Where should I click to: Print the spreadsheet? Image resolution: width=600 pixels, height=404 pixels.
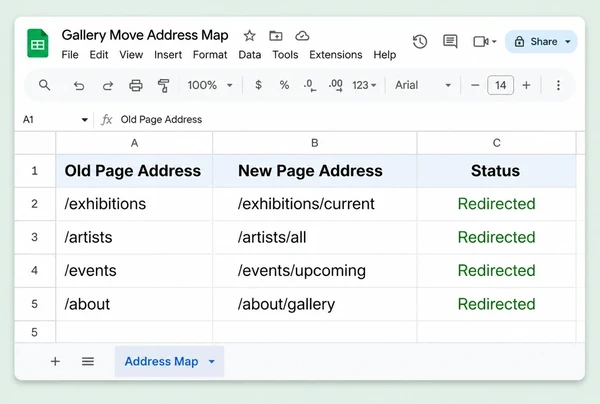135,85
